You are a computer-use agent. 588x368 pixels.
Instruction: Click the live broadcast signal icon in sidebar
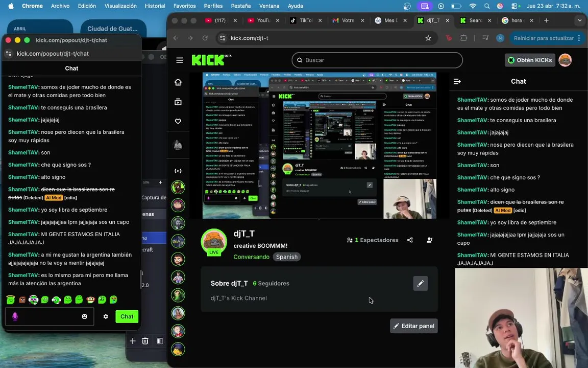(x=178, y=171)
